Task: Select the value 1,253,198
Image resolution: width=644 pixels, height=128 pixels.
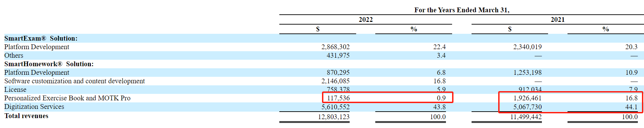Action: [527, 72]
